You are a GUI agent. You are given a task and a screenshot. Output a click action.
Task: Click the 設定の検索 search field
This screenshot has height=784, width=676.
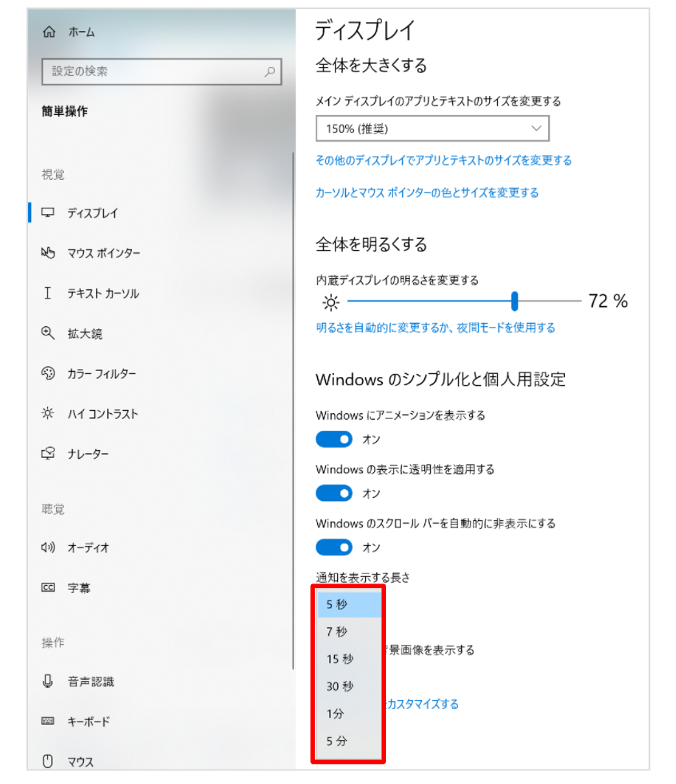click(x=161, y=71)
